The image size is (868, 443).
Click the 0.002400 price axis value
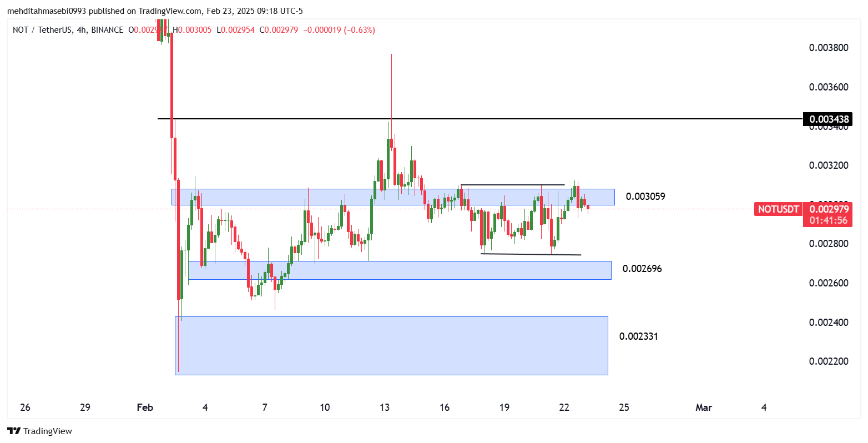tap(829, 323)
